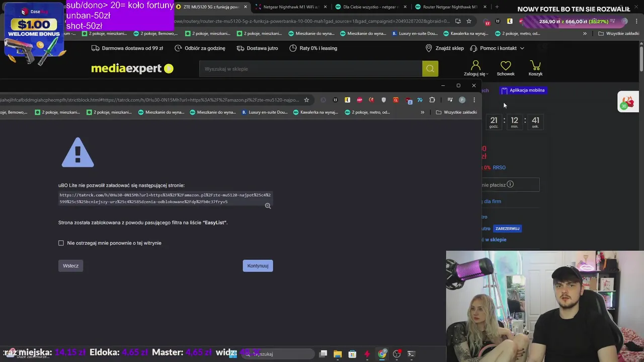Close the 'Netgear Nighthawk M1 WiFi' tab

click(325, 7)
